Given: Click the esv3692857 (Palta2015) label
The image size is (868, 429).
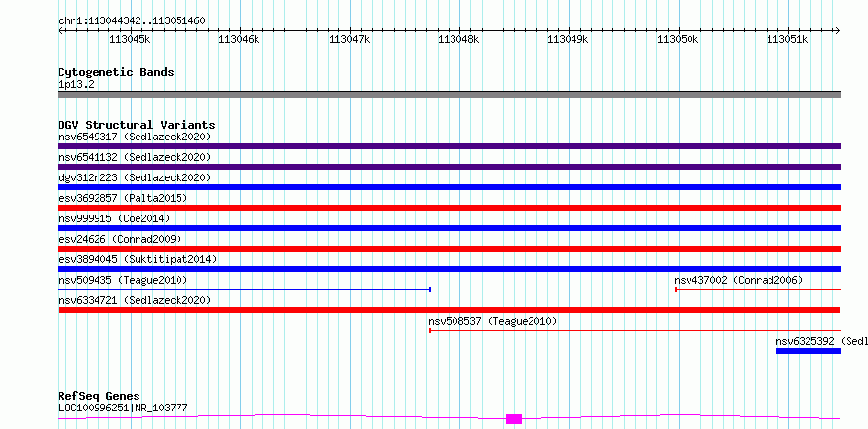Looking at the screenshot, I should tap(123, 198).
